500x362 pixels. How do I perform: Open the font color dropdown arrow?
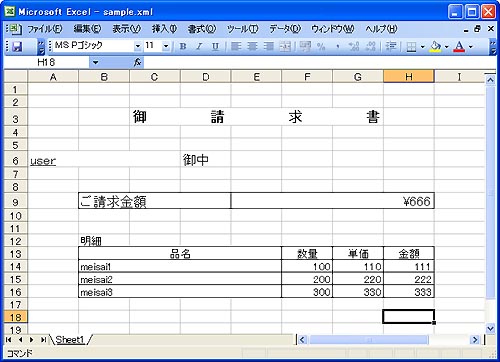tap(471, 47)
